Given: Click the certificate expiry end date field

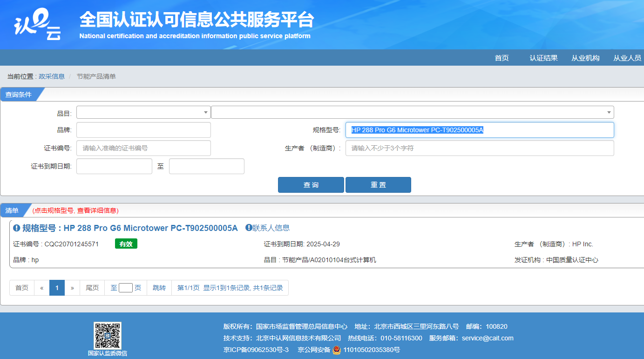Looking at the screenshot, I should click(207, 166).
